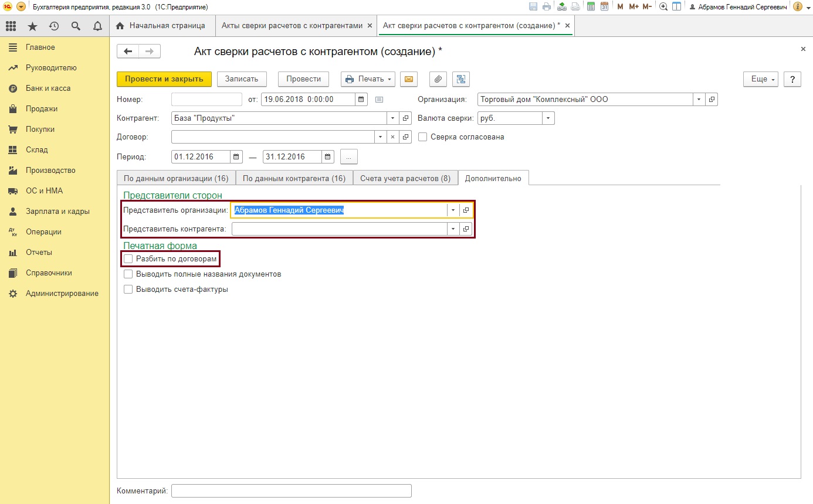Click the Представитель контрагента input field
This screenshot has width=813, height=504.
tap(339, 229)
